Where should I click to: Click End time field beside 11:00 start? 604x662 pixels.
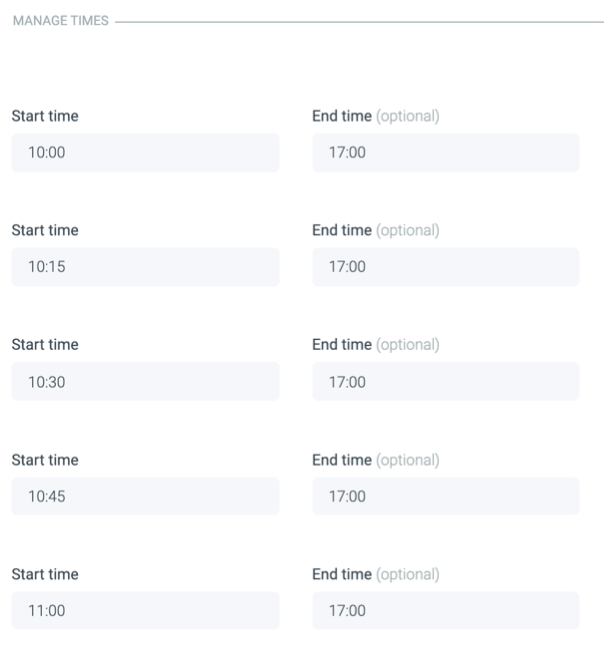445,611
